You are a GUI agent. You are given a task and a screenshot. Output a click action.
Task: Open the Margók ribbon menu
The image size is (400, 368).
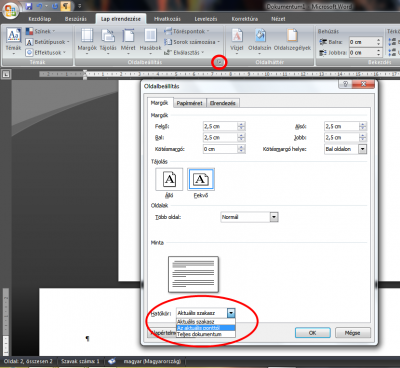click(87, 41)
